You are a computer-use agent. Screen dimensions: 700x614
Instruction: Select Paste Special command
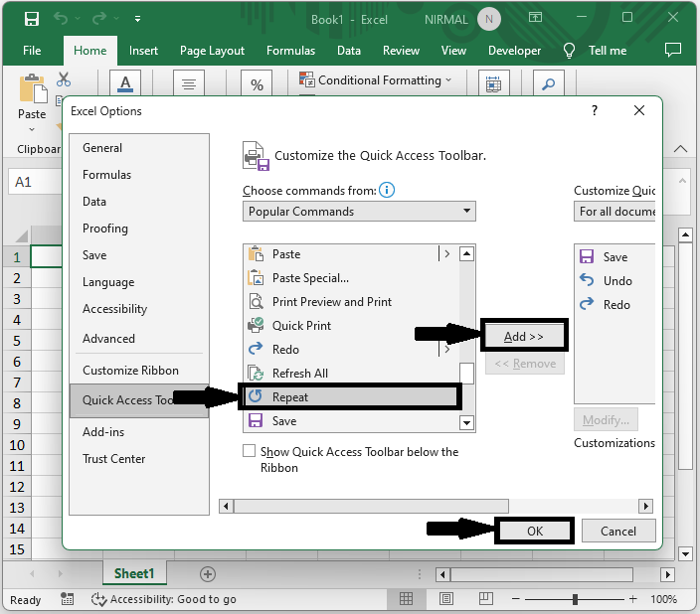click(x=351, y=278)
